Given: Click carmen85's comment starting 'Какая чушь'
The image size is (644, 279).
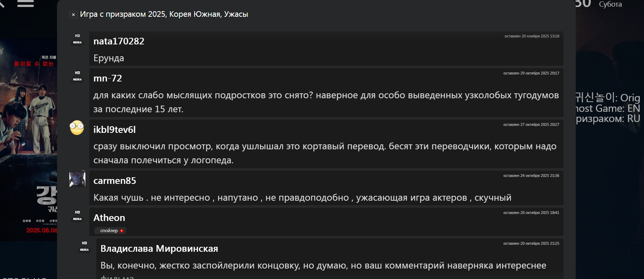Looking at the screenshot, I should point(302,198).
